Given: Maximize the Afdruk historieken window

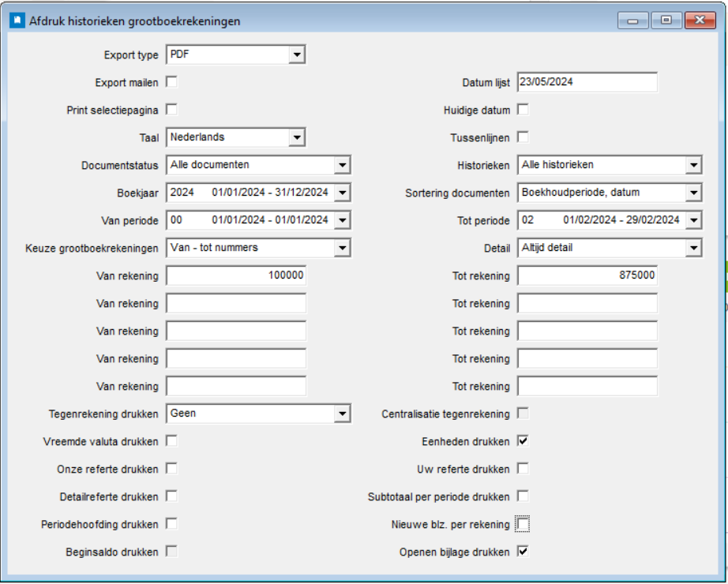Looking at the screenshot, I should [666, 21].
